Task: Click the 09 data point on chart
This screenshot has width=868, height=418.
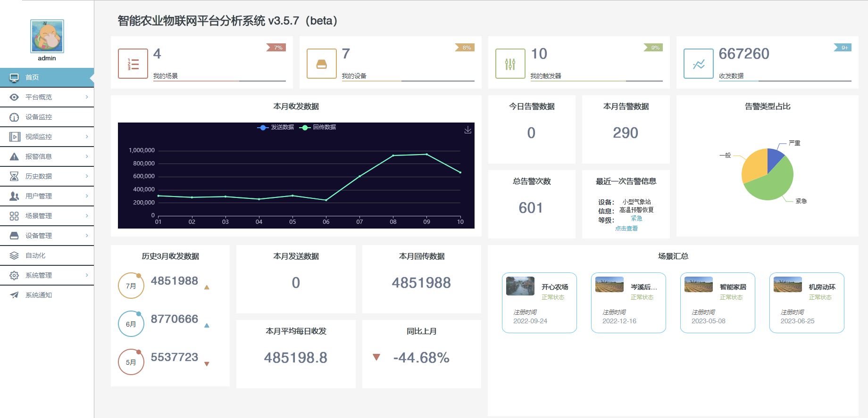Action: click(x=427, y=154)
